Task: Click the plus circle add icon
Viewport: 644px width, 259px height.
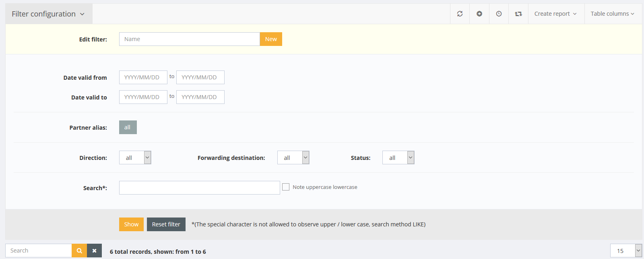Action: [x=479, y=14]
